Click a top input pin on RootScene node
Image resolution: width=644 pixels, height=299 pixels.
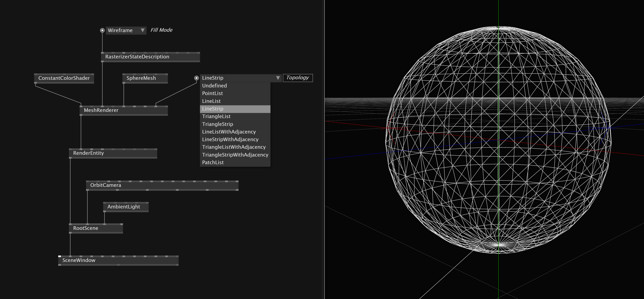coord(71,224)
